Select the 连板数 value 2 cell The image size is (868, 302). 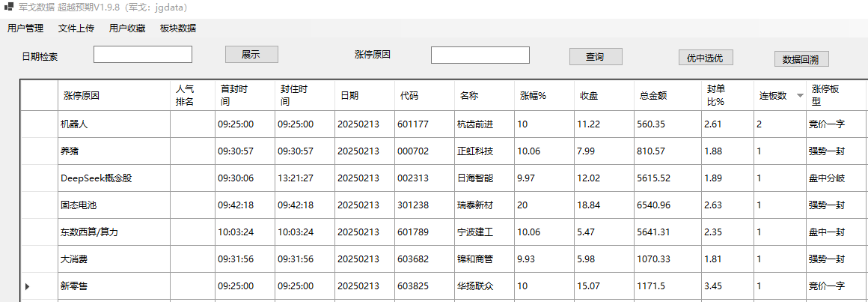pos(780,124)
